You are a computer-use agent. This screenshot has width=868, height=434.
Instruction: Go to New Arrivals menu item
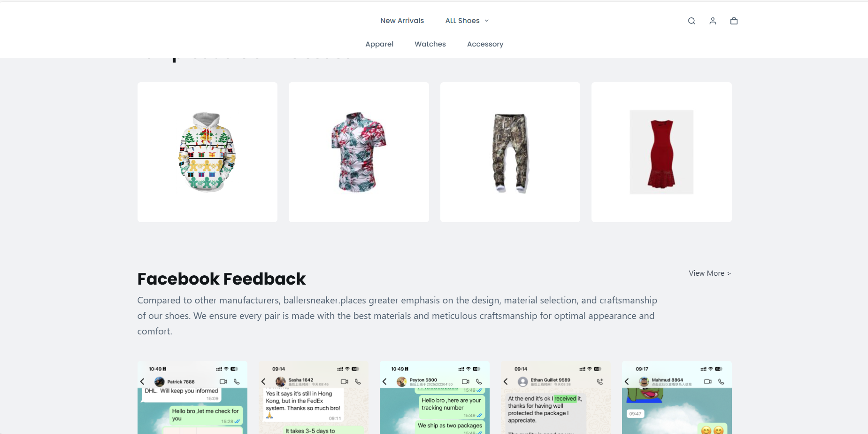[402, 21]
